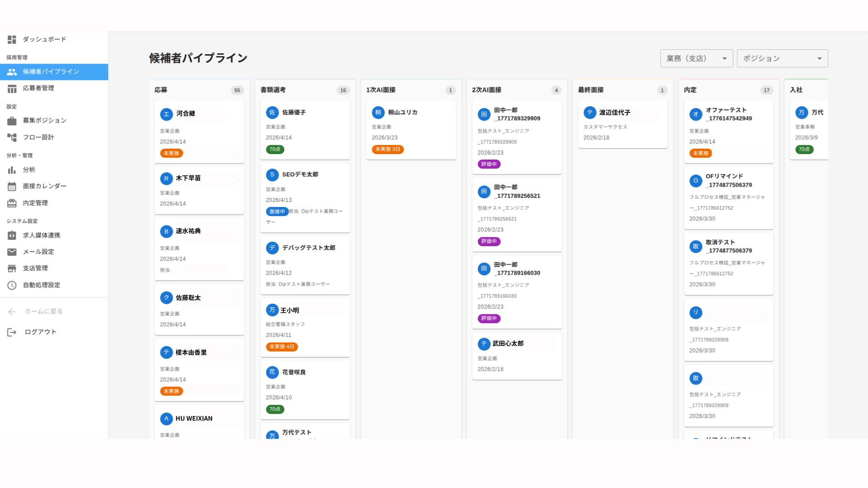Open the 業務（支店）filter dropdown
The width and height of the screenshot is (868, 488).
coord(697,59)
